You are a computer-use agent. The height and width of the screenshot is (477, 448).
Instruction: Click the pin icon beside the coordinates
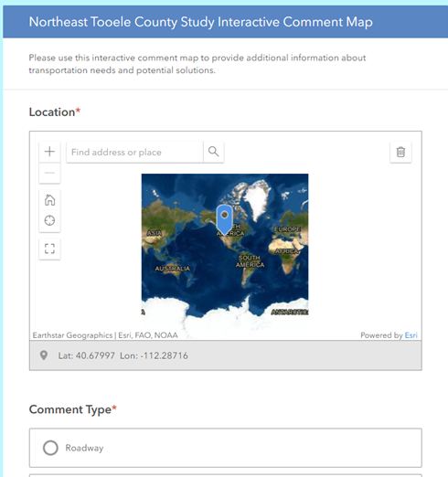pyautogui.click(x=44, y=355)
